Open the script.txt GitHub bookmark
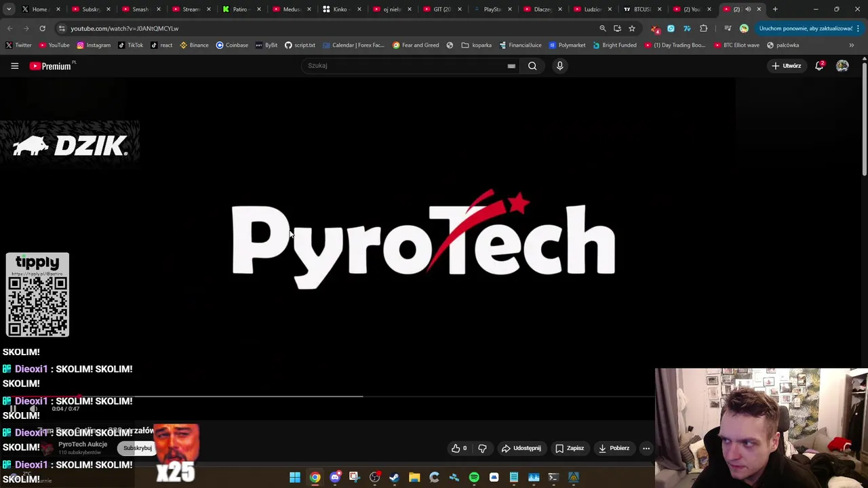 (x=300, y=45)
